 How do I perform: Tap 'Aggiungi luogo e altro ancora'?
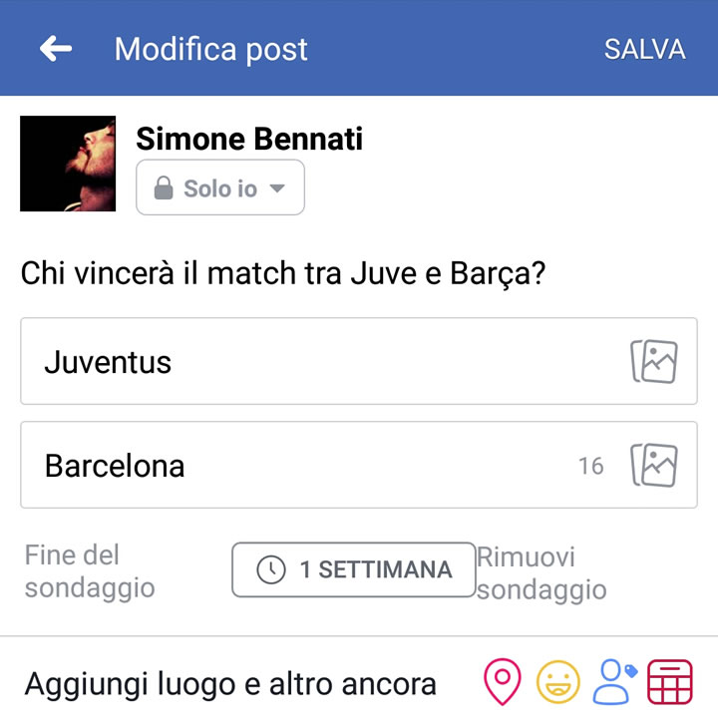click(230, 684)
